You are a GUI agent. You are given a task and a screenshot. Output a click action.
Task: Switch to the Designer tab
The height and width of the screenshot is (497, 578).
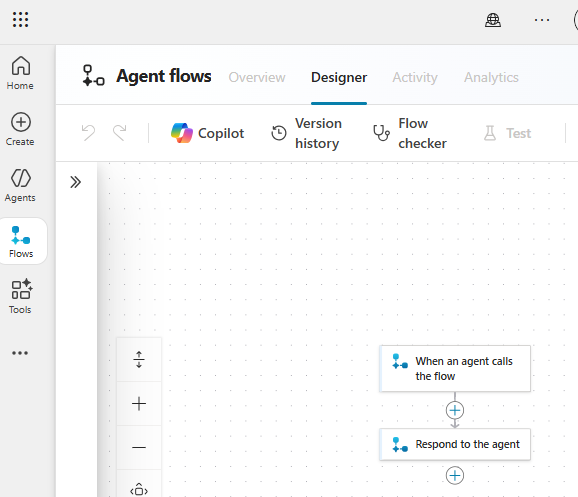coord(339,77)
